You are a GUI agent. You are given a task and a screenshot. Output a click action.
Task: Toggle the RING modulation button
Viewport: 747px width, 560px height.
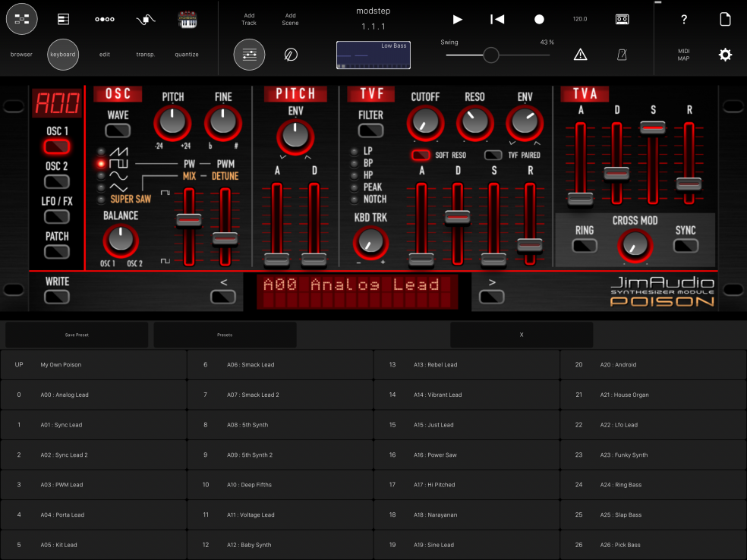(x=584, y=246)
